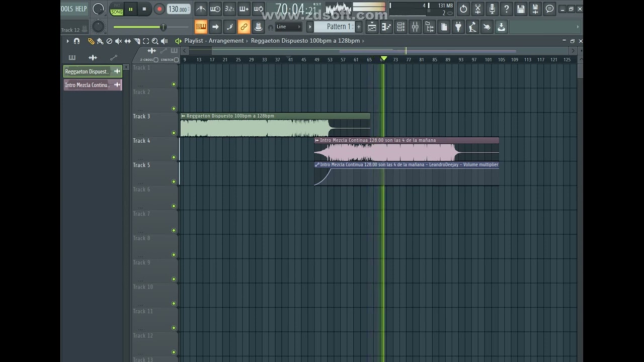The height and width of the screenshot is (362, 644).
Task: Select Intro Mezcla Continu.. item in picker
Action: tap(93, 85)
